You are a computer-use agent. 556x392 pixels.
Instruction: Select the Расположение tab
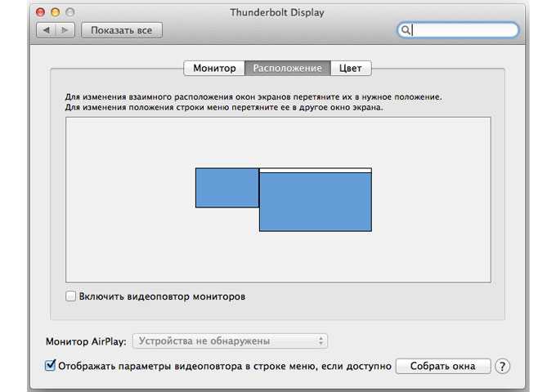tap(288, 68)
